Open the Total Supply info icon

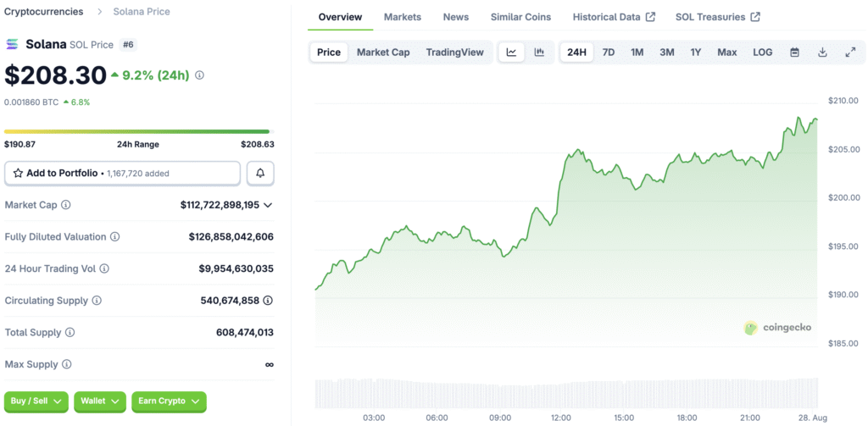[x=70, y=333]
